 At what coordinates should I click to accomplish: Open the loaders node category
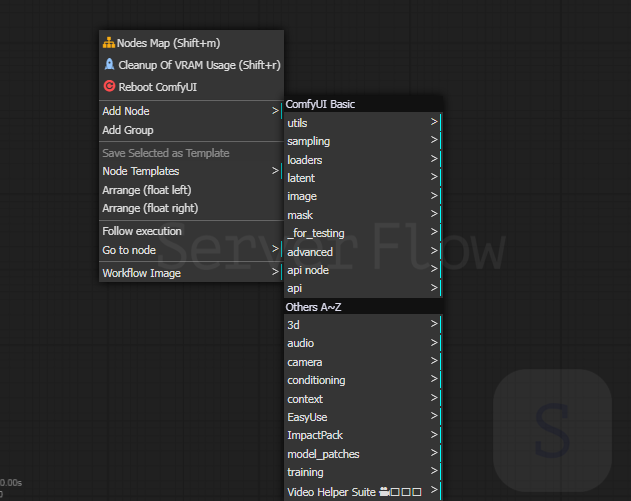[363, 160]
